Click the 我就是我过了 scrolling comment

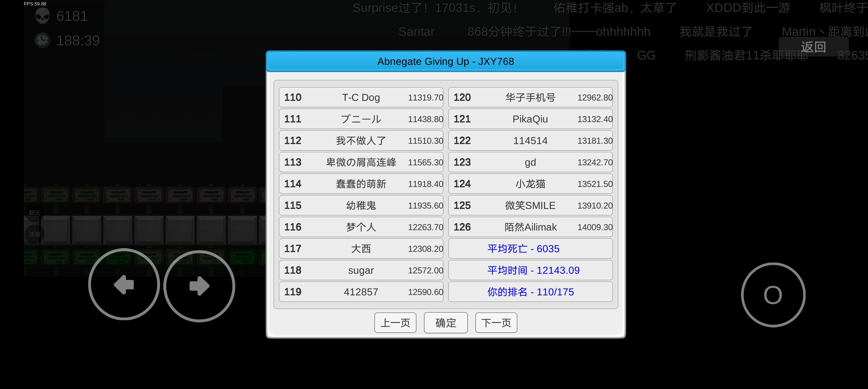pyautogui.click(x=716, y=32)
